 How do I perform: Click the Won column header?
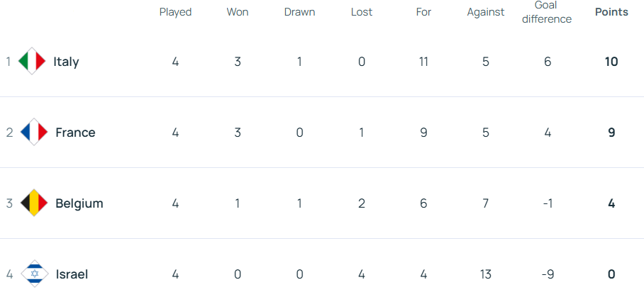(238, 12)
